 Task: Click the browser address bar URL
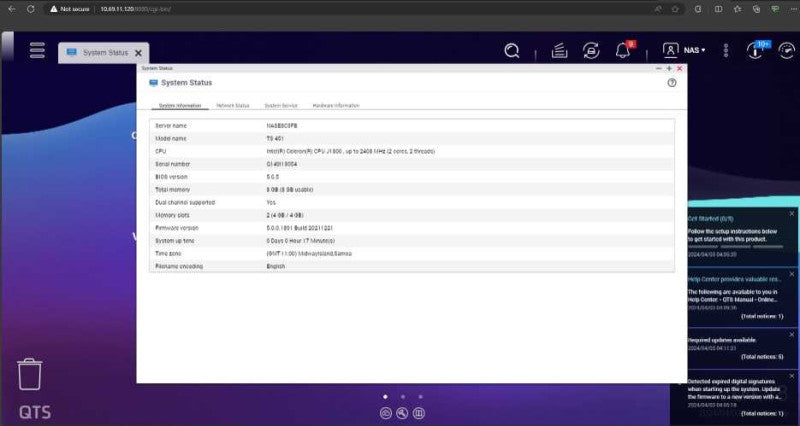[135, 9]
